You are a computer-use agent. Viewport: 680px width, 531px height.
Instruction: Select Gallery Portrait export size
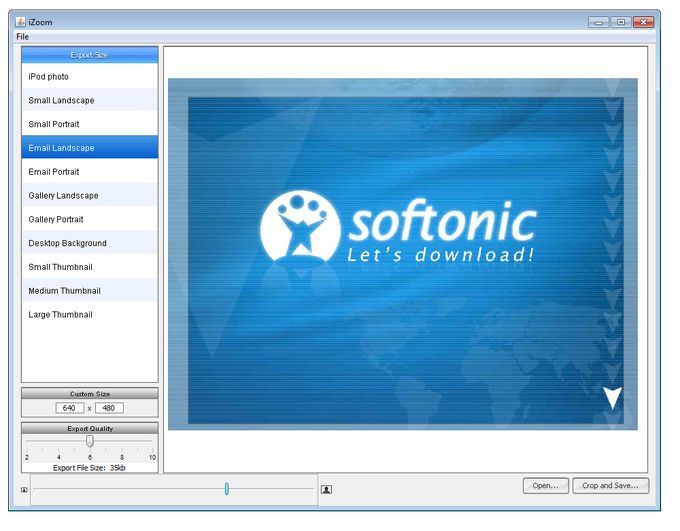(89, 220)
